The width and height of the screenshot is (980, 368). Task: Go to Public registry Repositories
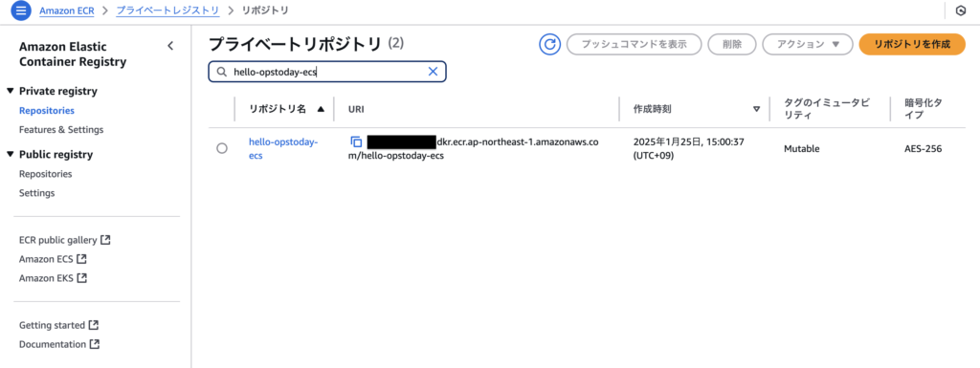(46, 174)
